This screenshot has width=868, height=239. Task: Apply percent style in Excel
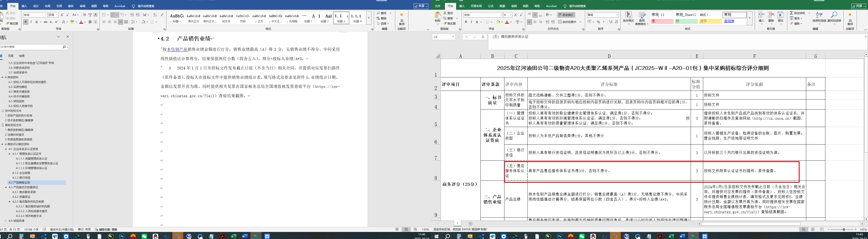point(598,22)
